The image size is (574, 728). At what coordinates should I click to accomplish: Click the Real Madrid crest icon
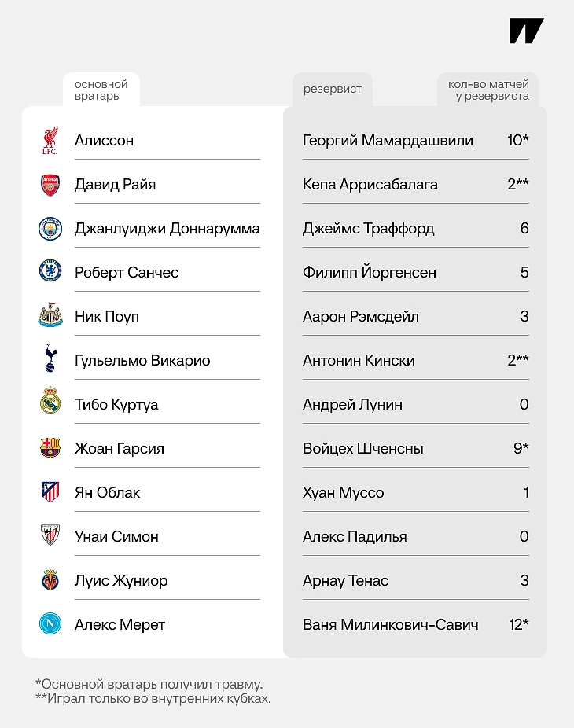[x=50, y=404]
